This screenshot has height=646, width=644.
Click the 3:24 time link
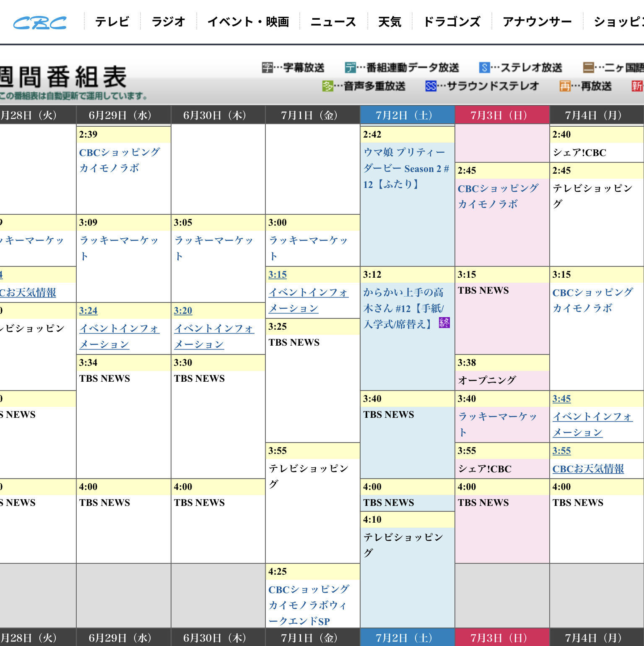(88, 311)
